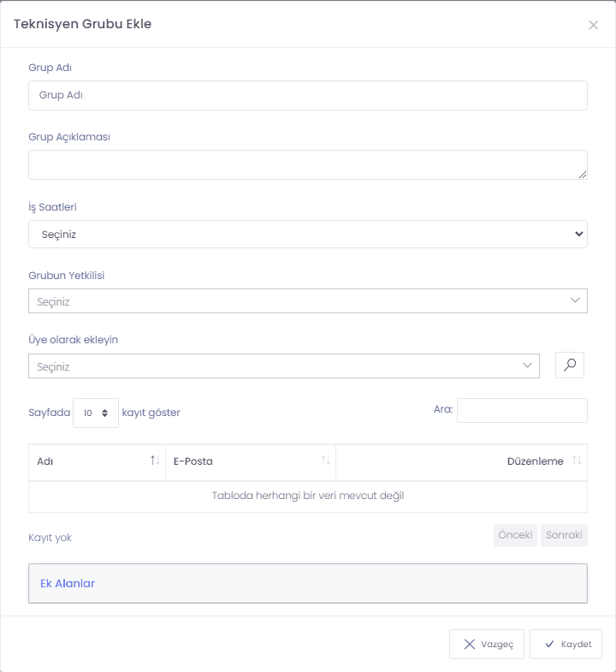Focus the Grup Adı text field
The height and width of the screenshot is (672, 616).
click(307, 95)
